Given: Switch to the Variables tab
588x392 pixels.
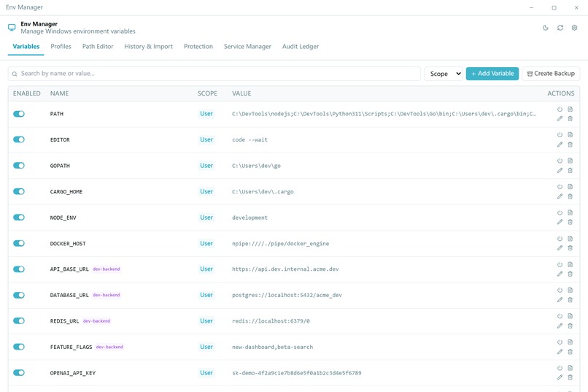Looking at the screenshot, I should point(26,47).
